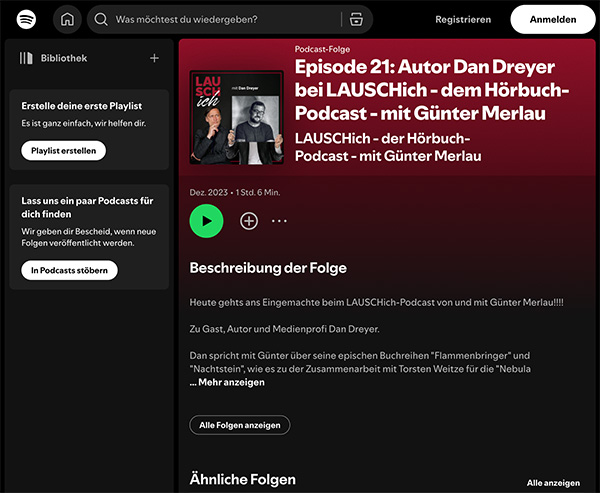Create playlist with plus icon in Bibliothek
600x493 pixels.
154,58
